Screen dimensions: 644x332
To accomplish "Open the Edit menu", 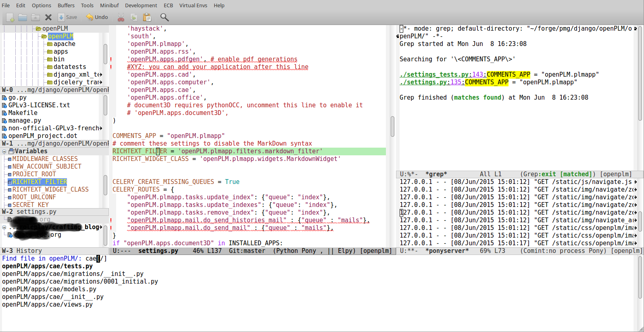I will (x=21, y=5).
